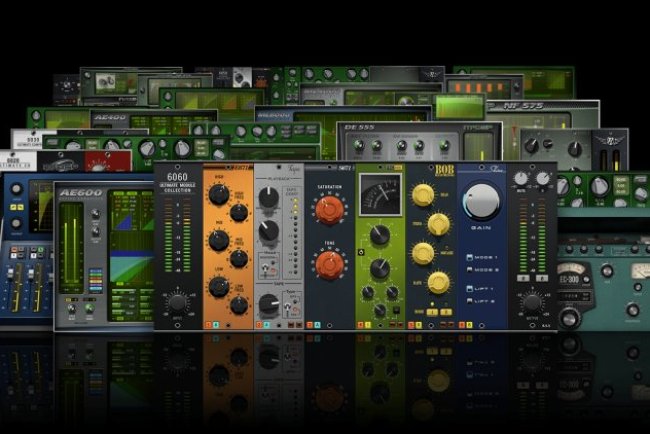Click the AE400 title in the green window behind
Image resolution: width=650 pixels, height=434 pixels.
(110, 117)
